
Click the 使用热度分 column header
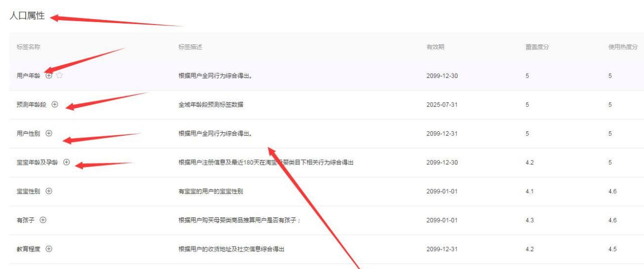pos(622,47)
